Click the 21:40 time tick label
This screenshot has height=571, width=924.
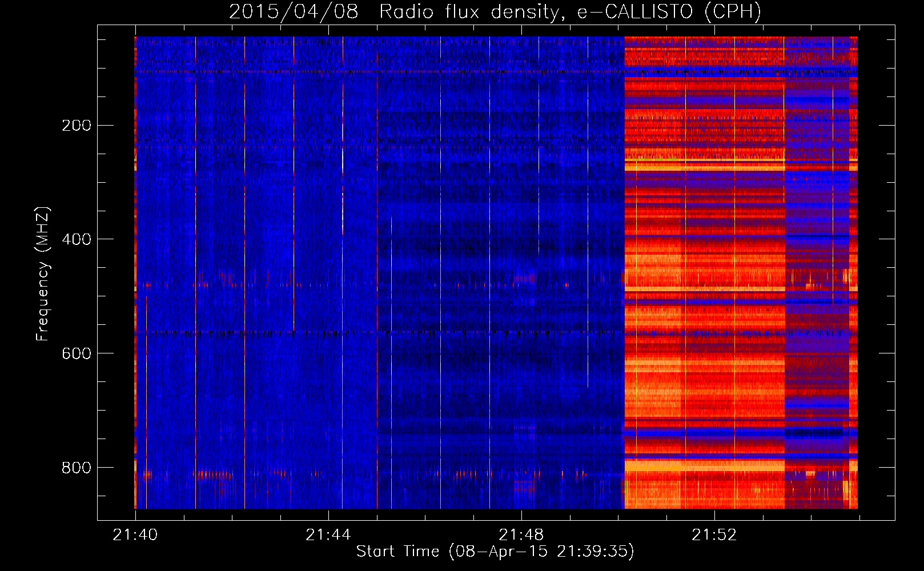coord(135,535)
